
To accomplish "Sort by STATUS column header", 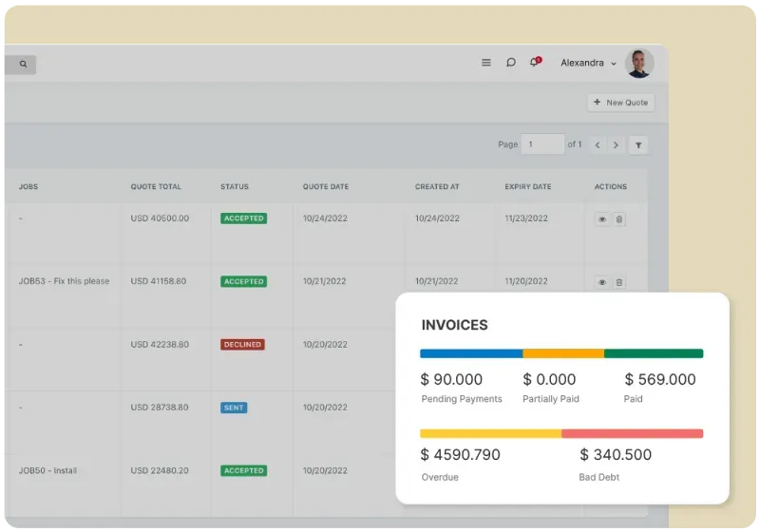I will click(x=235, y=186).
